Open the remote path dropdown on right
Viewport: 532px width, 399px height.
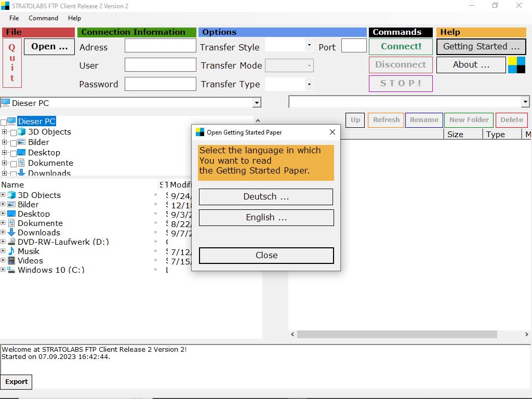[x=525, y=102]
